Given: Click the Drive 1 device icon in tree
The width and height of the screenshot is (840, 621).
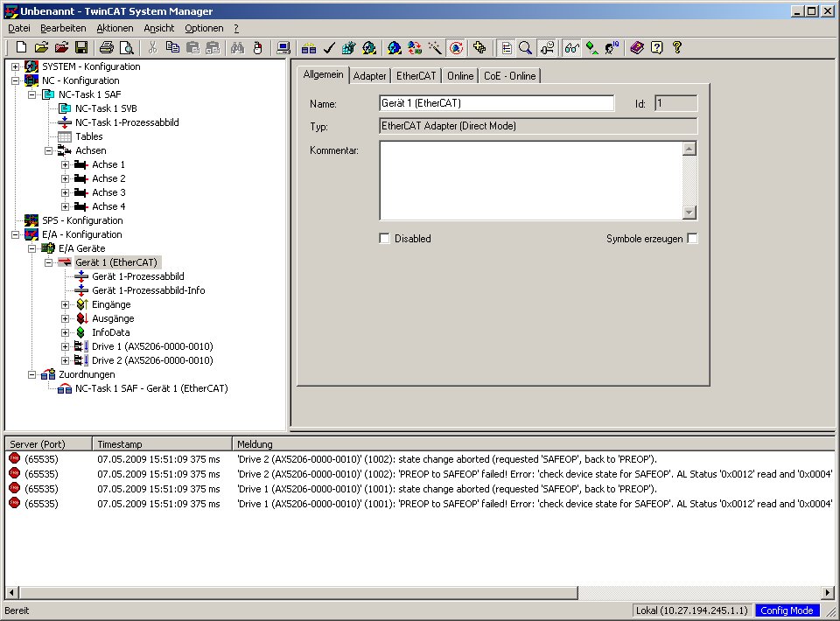Looking at the screenshot, I should (x=80, y=345).
